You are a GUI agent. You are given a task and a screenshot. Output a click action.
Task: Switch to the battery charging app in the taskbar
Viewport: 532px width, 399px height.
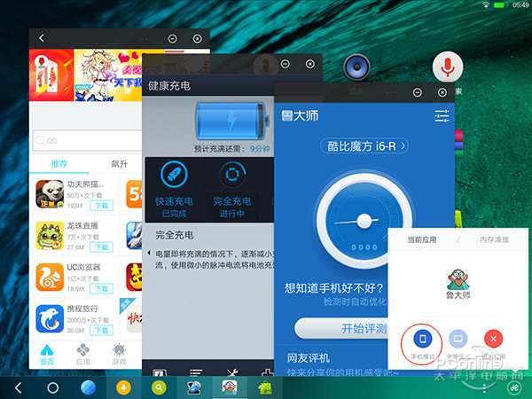pyautogui.click(x=194, y=387)
